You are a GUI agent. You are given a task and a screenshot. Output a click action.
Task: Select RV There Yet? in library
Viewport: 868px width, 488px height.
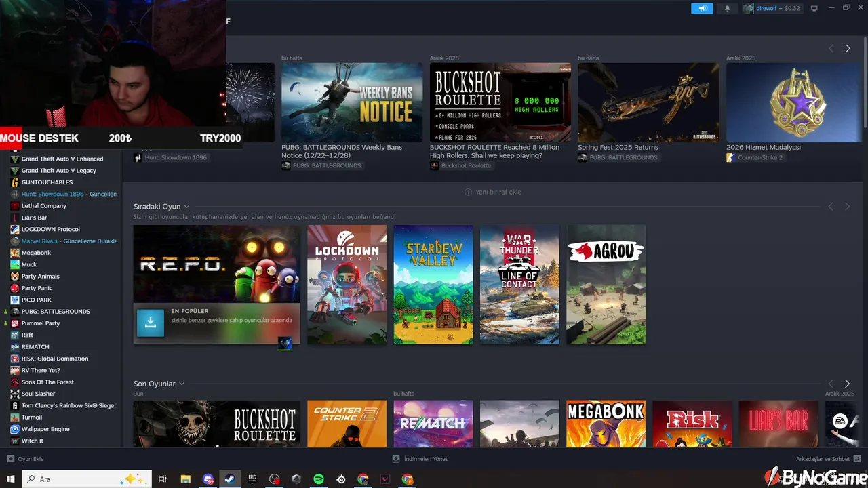41,370
